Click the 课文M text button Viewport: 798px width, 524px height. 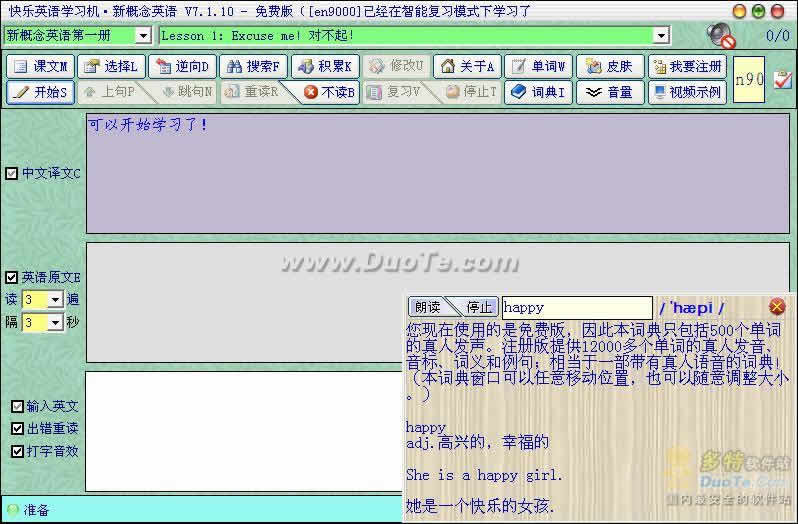coord(40,67)
